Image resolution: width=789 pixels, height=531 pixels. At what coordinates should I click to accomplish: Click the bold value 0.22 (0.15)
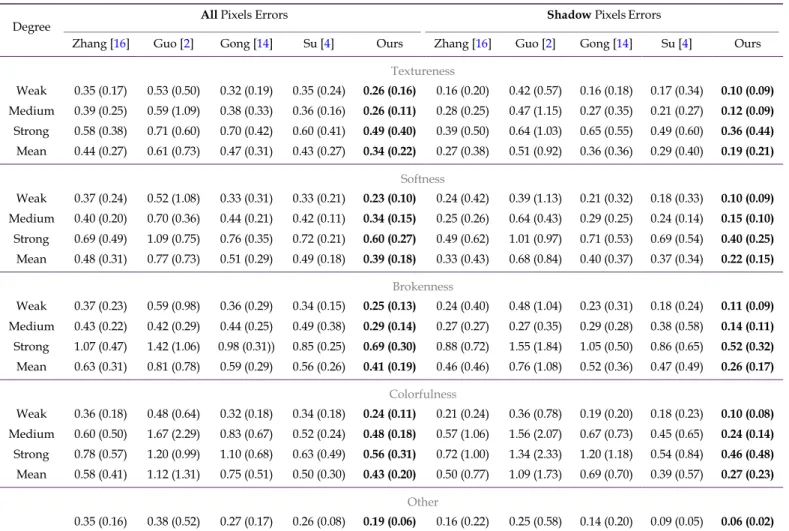pyautogui.click(x=747, y=259)
